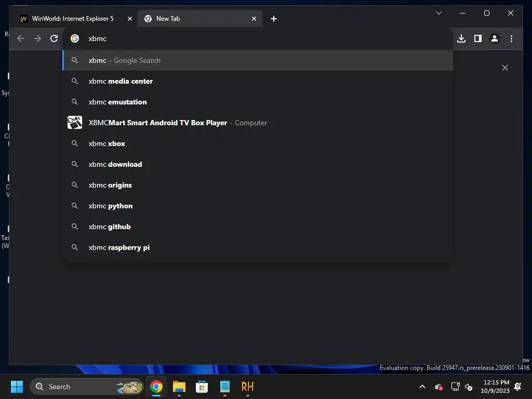The image size is (532, 399).
Task: Open File Explorer from taskbar
Action: coord(179,387)
